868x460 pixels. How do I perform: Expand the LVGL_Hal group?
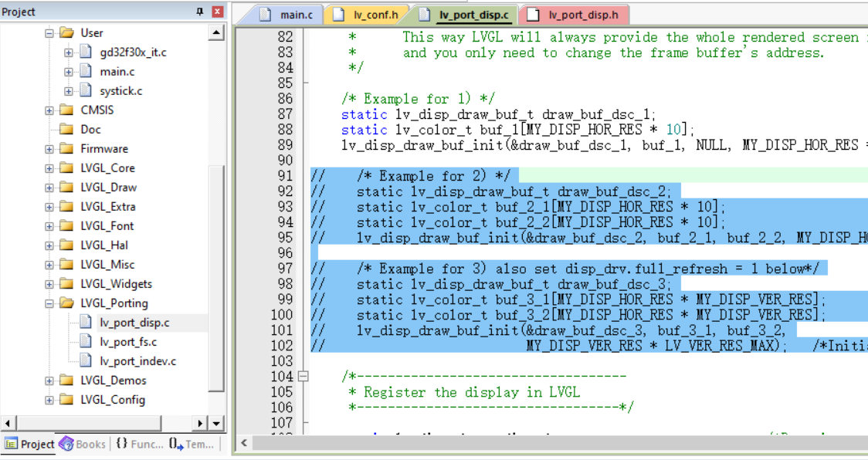(x=49, y=245)
